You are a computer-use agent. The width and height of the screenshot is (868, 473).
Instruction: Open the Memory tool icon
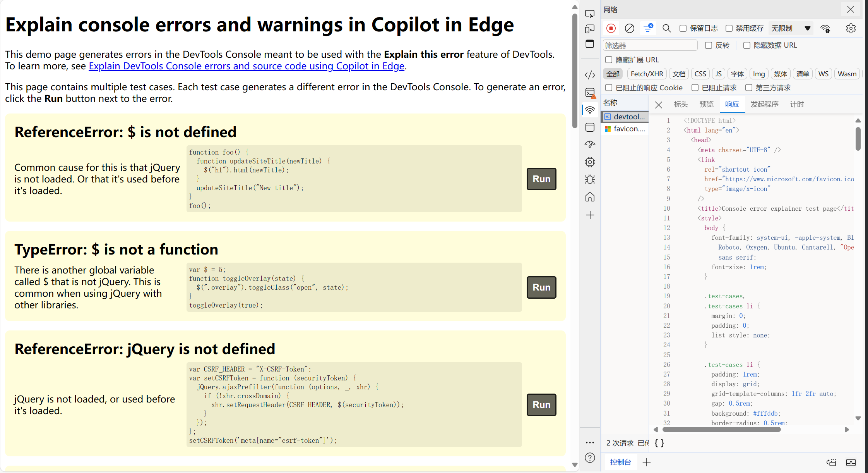coord(590,162)
